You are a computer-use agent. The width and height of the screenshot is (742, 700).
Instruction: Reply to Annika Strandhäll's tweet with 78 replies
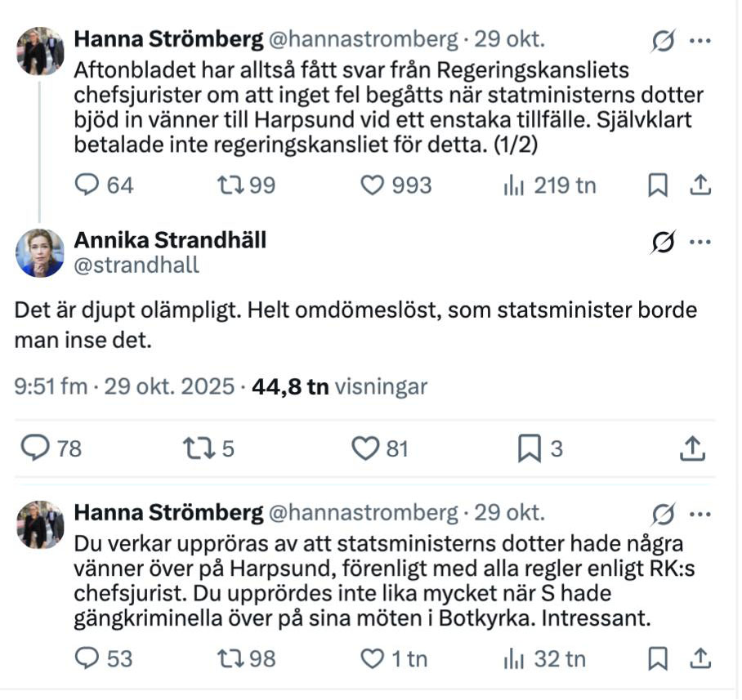36,448
